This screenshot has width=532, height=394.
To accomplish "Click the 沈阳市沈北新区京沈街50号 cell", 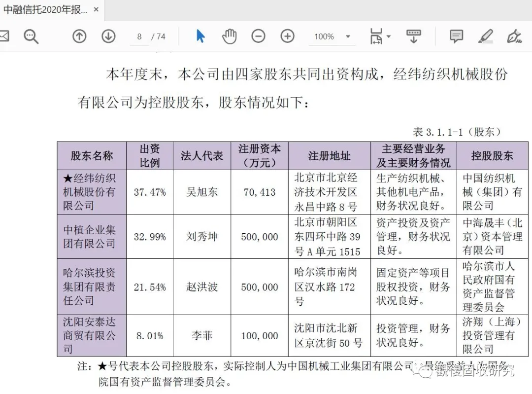I will (330, 336).
